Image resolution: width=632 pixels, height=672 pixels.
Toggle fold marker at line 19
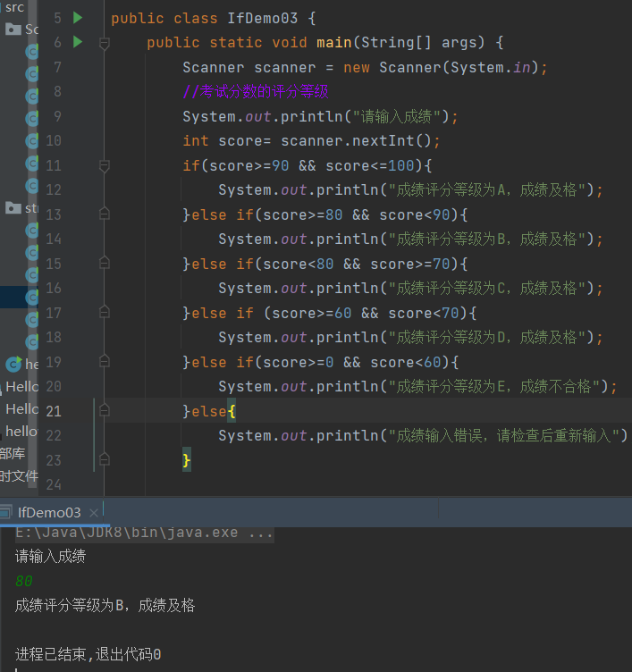coord(105,362)
